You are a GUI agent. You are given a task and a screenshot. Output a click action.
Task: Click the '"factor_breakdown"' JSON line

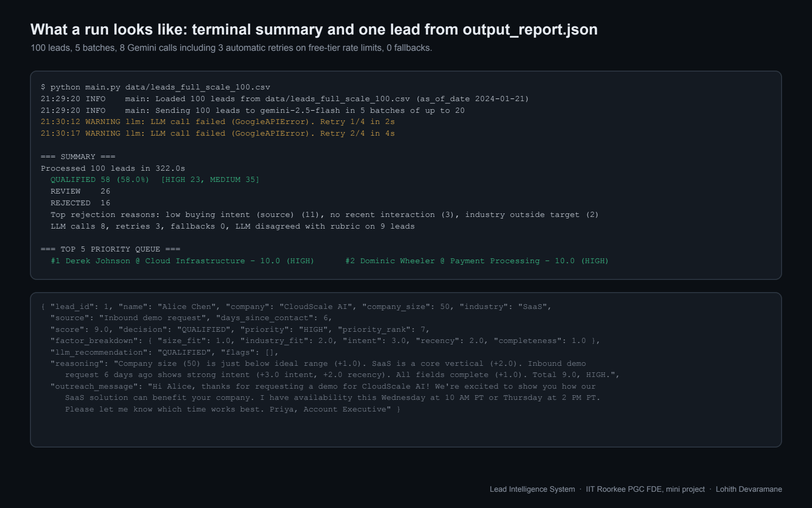[325, 341]
